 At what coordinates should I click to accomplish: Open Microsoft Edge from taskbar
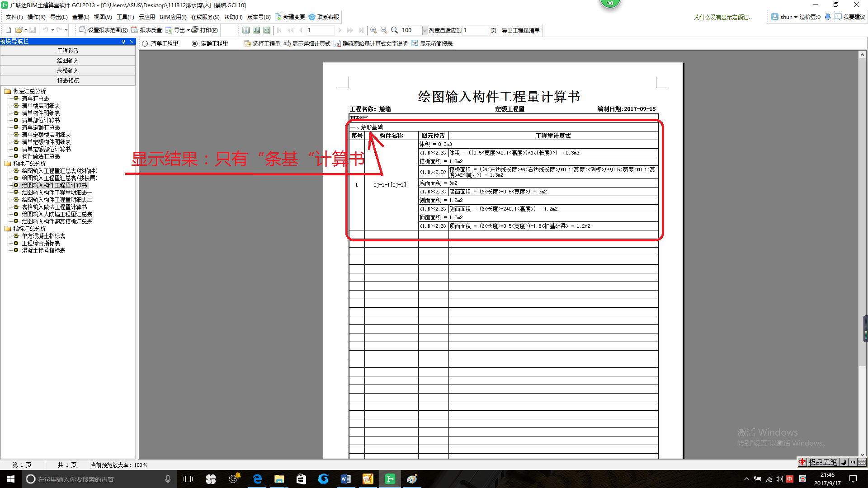click(257, 479)
